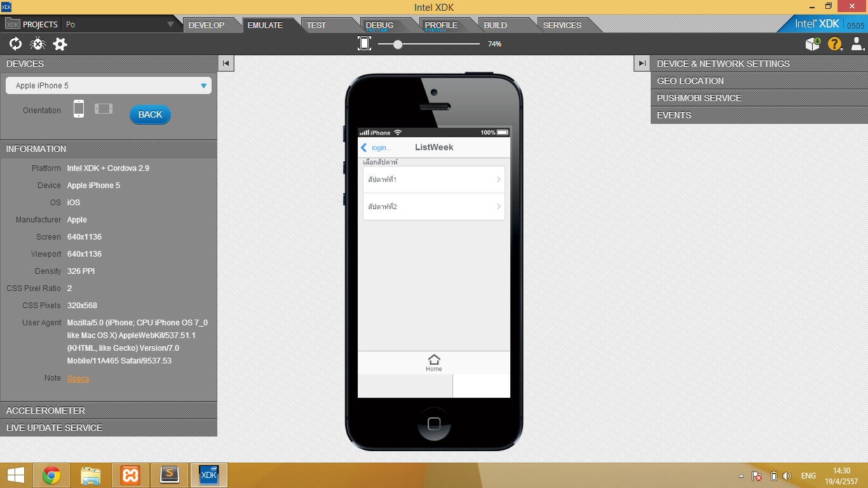Open the สัปดาห์ที่1 list row

[434, 180]
